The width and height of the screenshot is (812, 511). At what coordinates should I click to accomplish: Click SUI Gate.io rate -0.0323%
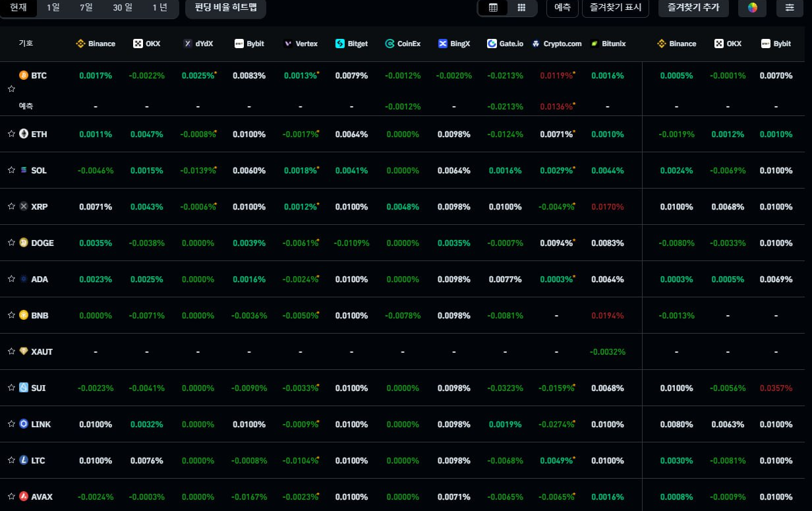tap(505, 388)
